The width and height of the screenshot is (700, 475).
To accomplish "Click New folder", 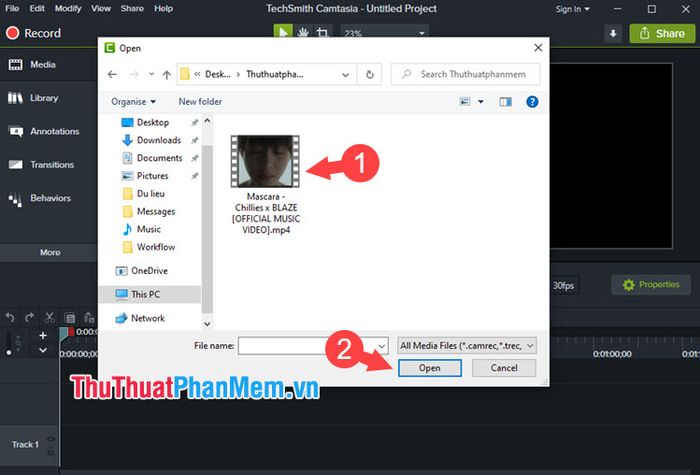I will point(200,102).
